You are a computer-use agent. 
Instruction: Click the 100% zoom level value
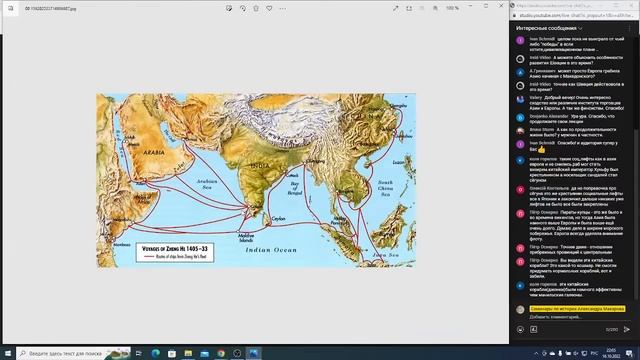pos(452,8)
